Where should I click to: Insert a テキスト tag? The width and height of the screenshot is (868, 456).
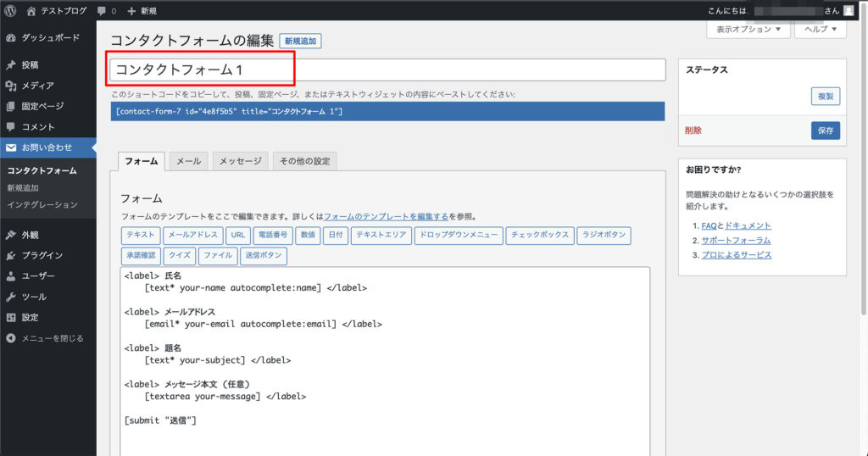pyautogui.click(x=141, y=235)
